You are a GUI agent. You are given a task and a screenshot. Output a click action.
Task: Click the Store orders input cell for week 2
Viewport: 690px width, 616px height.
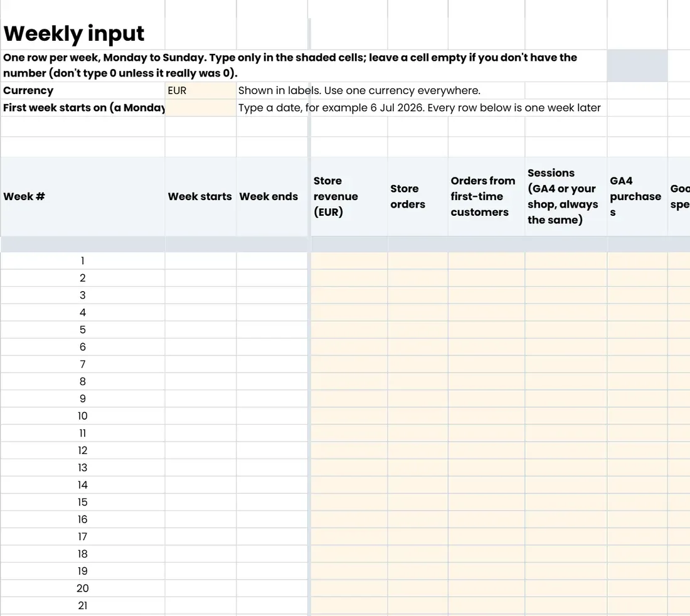coord(418,278)
